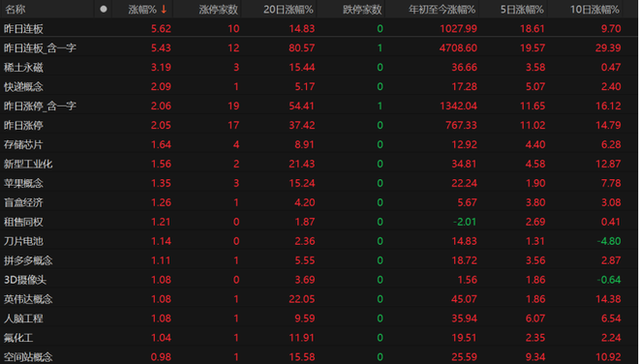The width and height of the screenshot is (639, 364).
Task: Open the 快递概念 sector
Action: point(319,86)
